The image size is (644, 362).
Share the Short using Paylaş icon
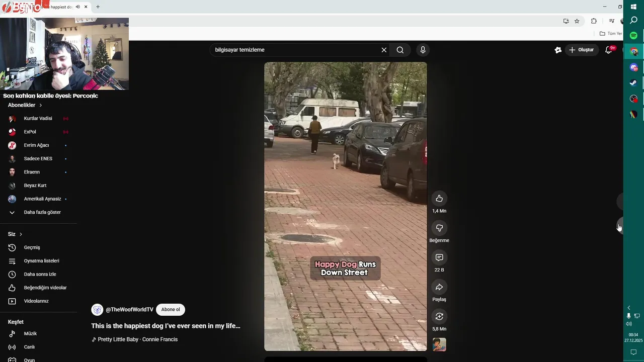click(439, 287)
